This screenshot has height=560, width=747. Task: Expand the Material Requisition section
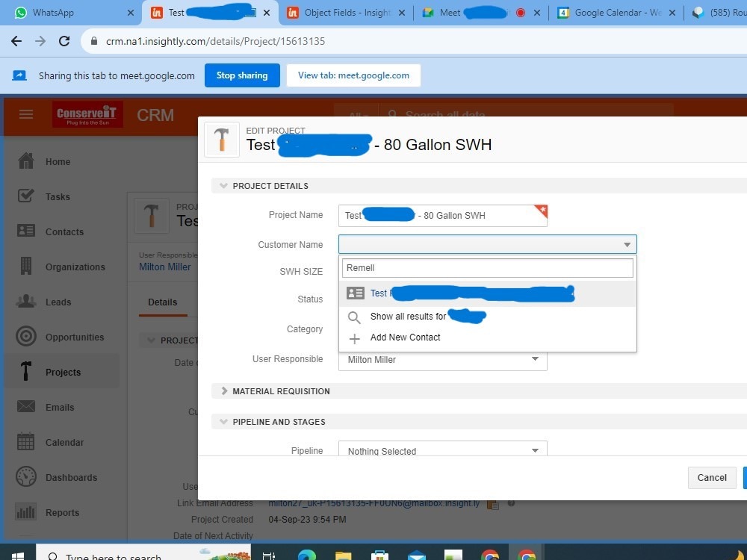click(x=224, y=391)
